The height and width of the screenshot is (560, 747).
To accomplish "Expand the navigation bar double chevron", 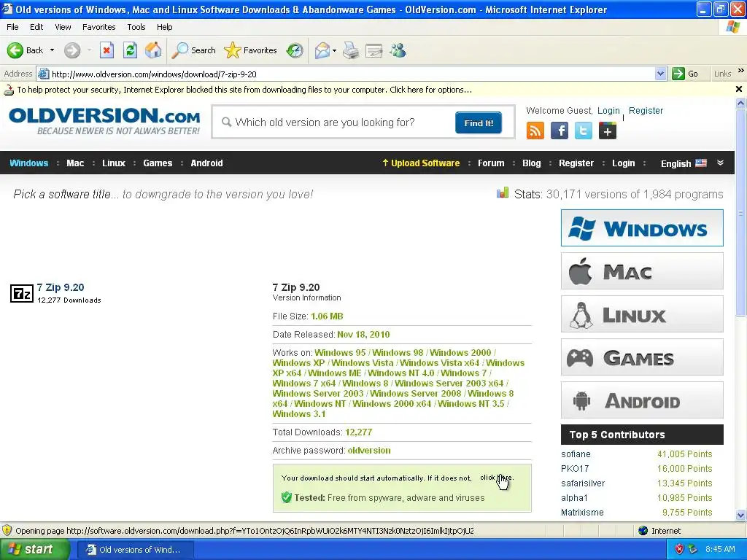I will tap(720, 163).
